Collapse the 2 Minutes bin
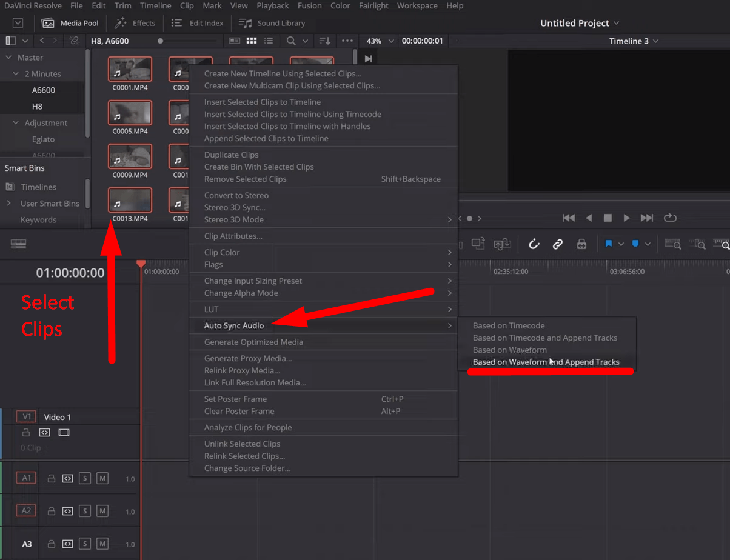Viewport: 730px width, 560px height. click(16, 74)
